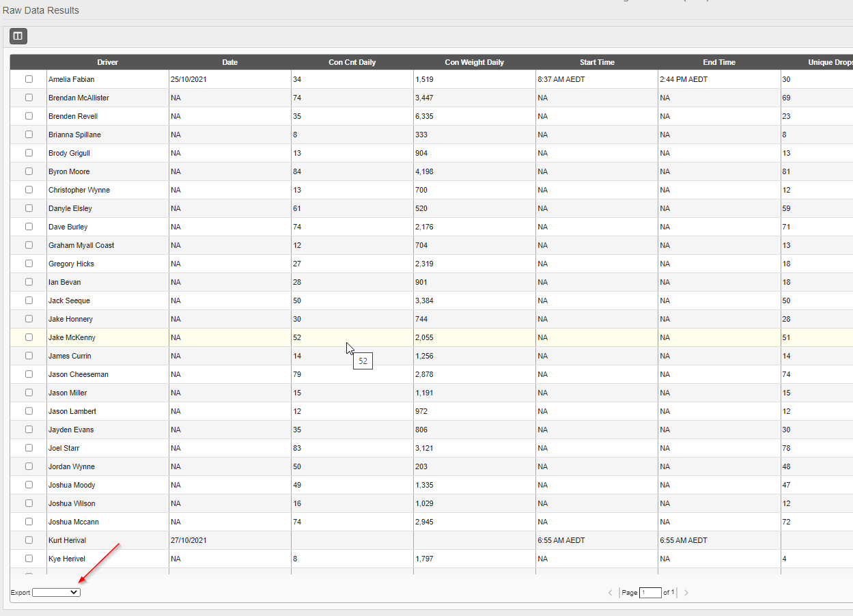Select the checkbox for Gregory Hicks

[29, 264]
